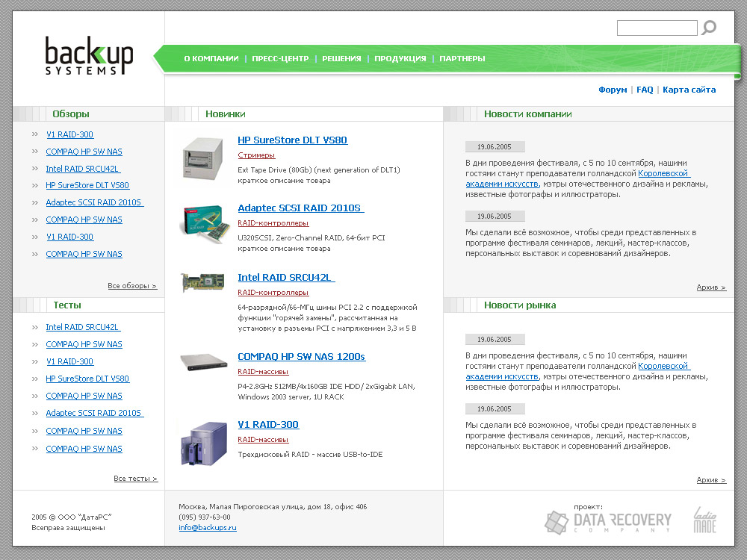Open the HP SureStore DLT VS80 tape drive thumbnail
Viewport: 747px width, 560px height.
tap(199, 158)
